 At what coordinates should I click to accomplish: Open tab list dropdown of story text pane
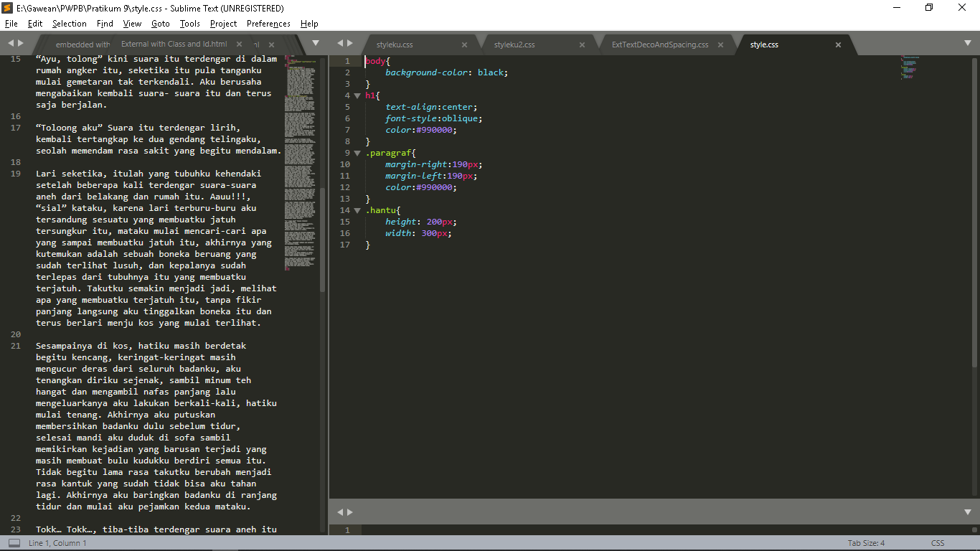(316, 43)
